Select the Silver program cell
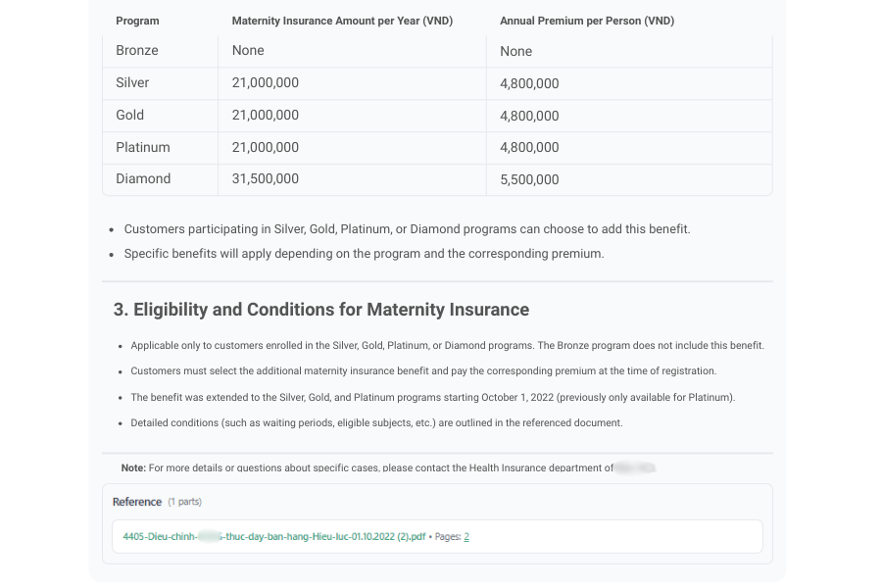882x588 pixels. (133, 83)
